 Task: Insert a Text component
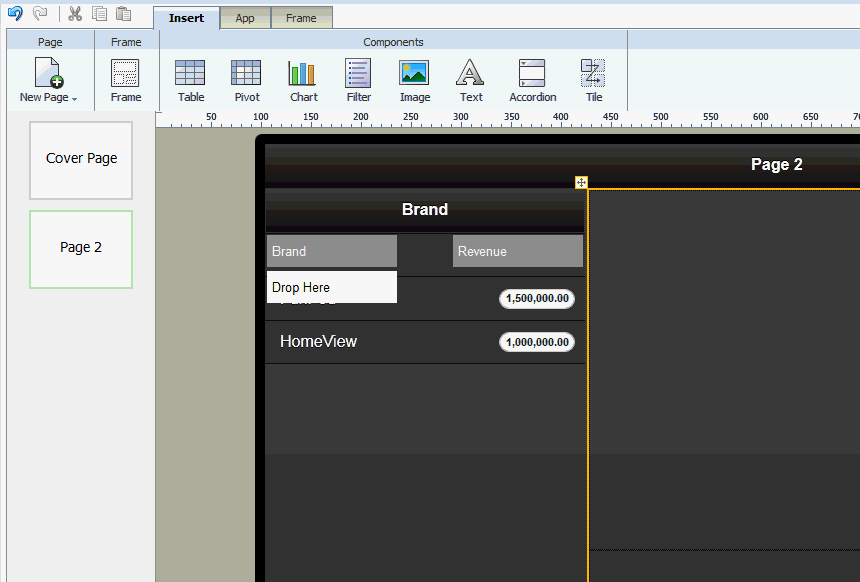471,80
